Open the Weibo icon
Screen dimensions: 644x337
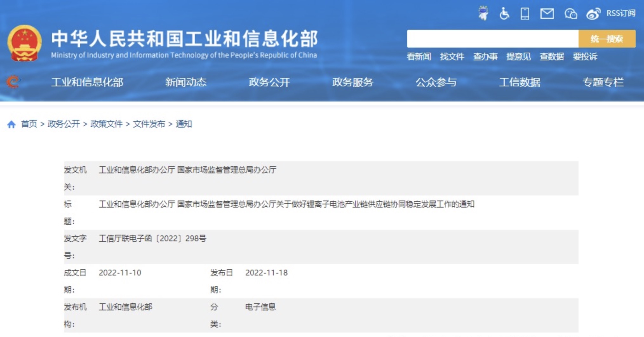pyautogui.click(x=593, y=14)
